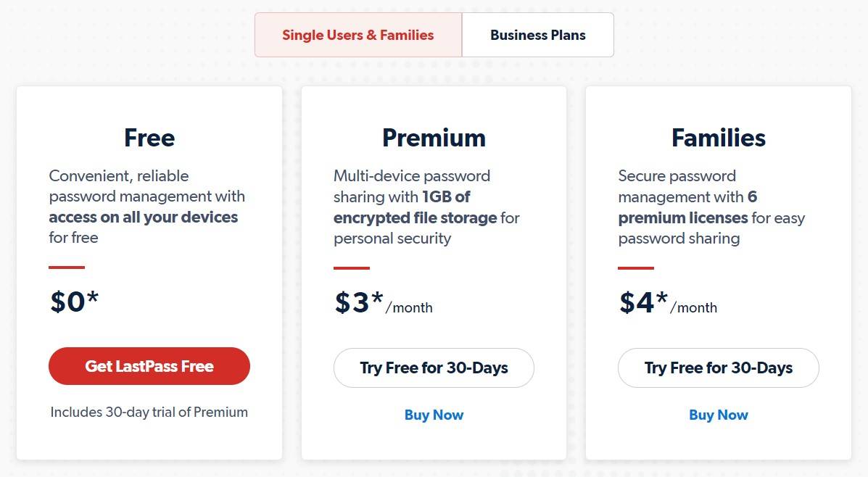Click the Families plan heading

coord(718,138)
